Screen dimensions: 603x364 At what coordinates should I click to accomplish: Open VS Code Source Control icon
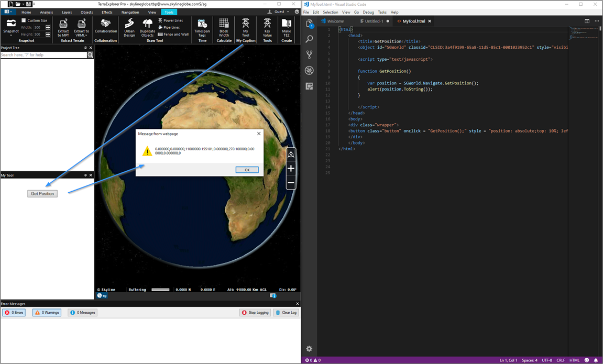point(309,54)
